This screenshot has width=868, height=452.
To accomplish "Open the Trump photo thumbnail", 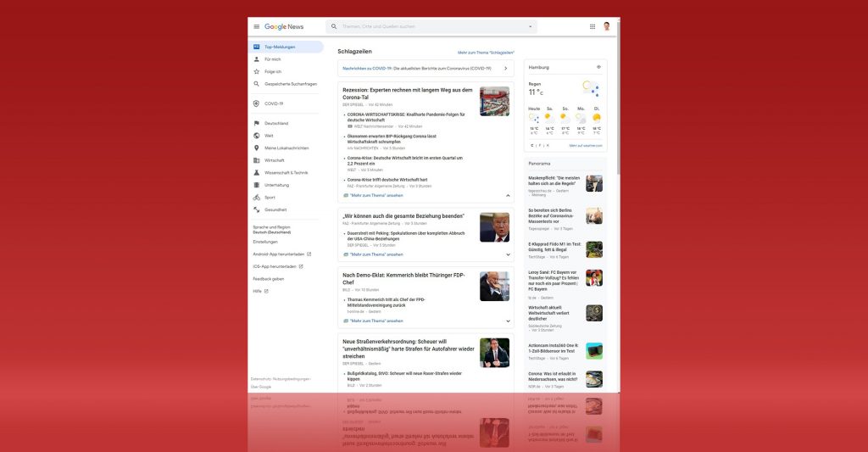I will (494, 227).
